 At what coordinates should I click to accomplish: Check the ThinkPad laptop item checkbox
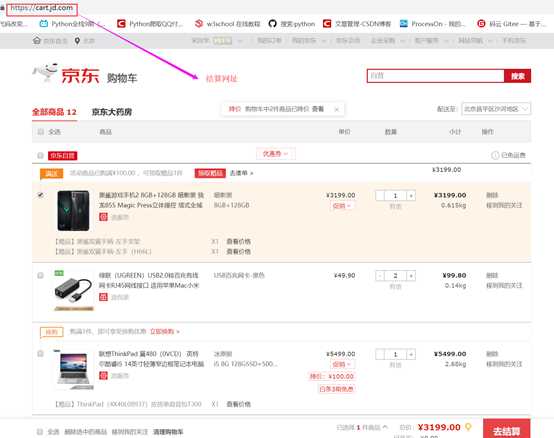pos(40,354)
